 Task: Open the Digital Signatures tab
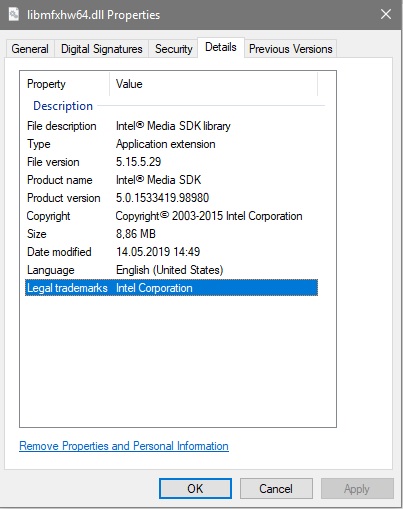coord(102,49)
